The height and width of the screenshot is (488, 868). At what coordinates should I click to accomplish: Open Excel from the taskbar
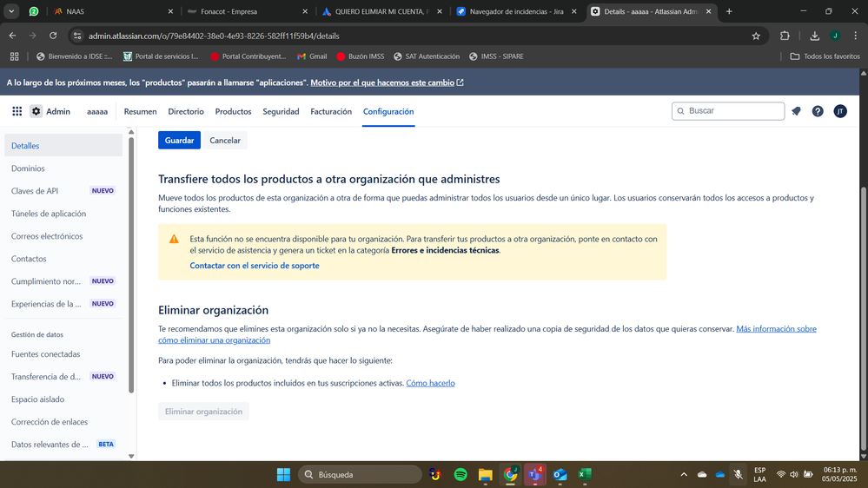(585, 475)
